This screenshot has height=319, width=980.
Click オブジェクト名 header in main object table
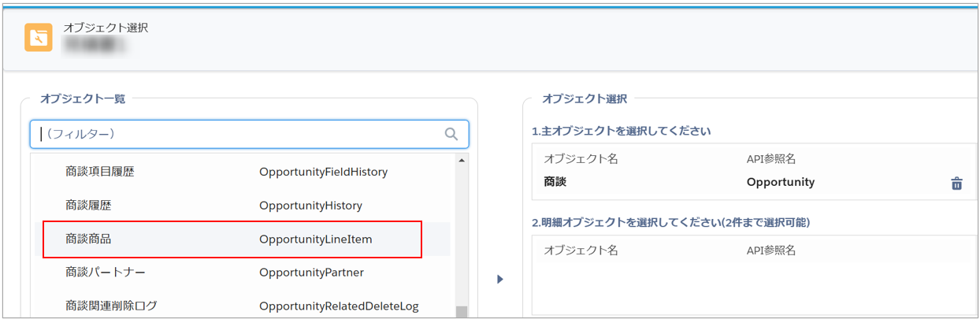coord(581,158)
